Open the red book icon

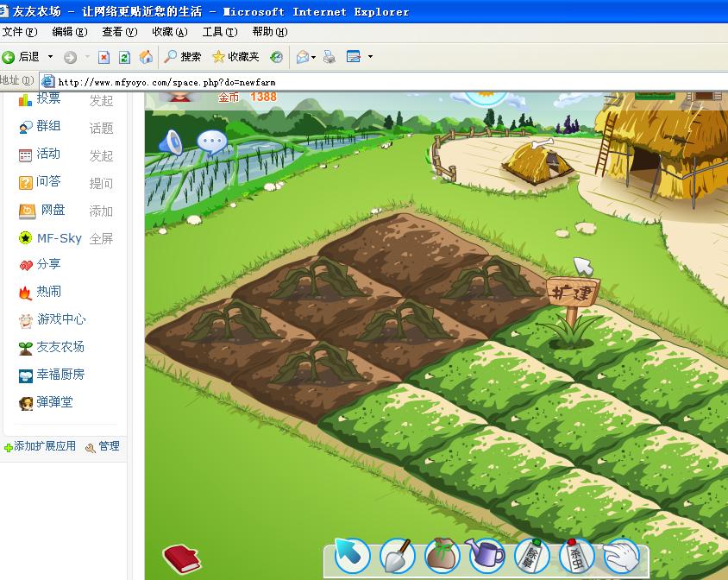click(x=181, y=558)
